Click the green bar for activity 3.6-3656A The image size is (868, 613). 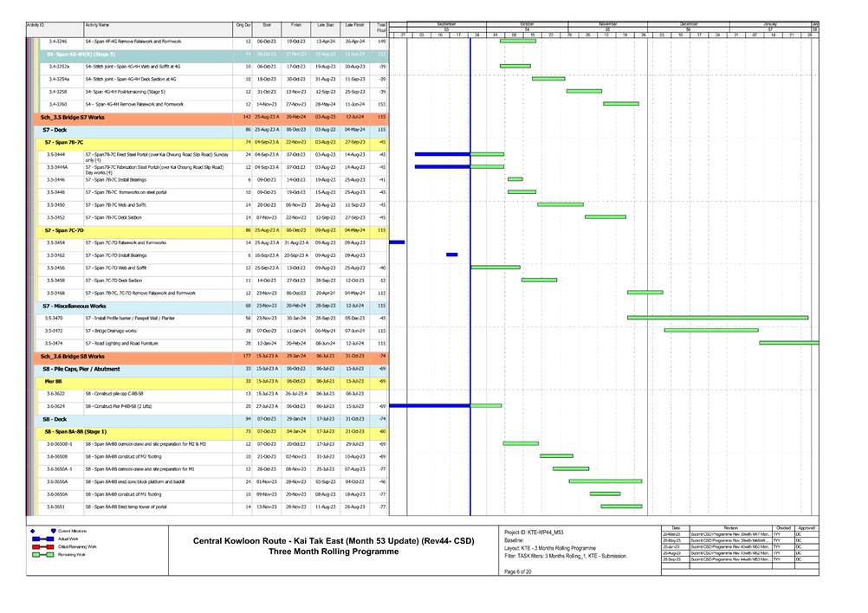(x=605, y=481)
